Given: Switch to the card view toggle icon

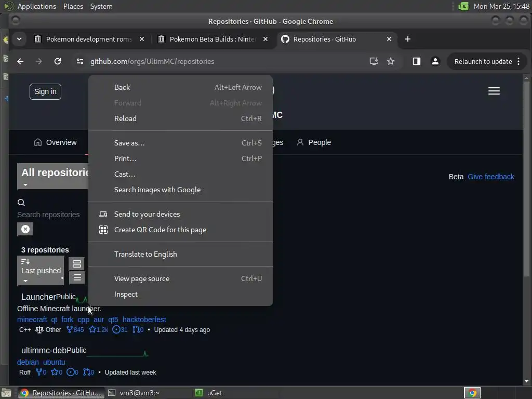Looking at the screenshot, I should [x=77, y=264].
